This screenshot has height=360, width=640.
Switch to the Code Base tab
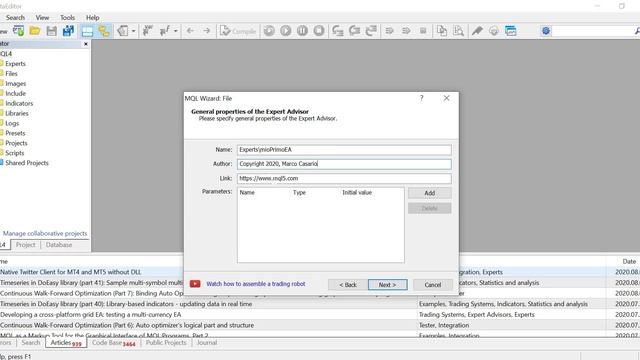[x=113, y=343]
